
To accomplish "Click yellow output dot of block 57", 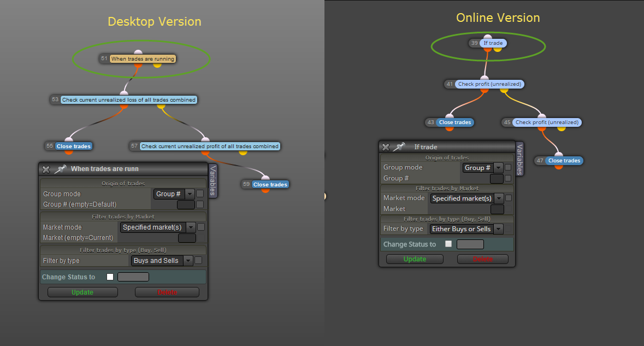I will (x=243, y=152).
